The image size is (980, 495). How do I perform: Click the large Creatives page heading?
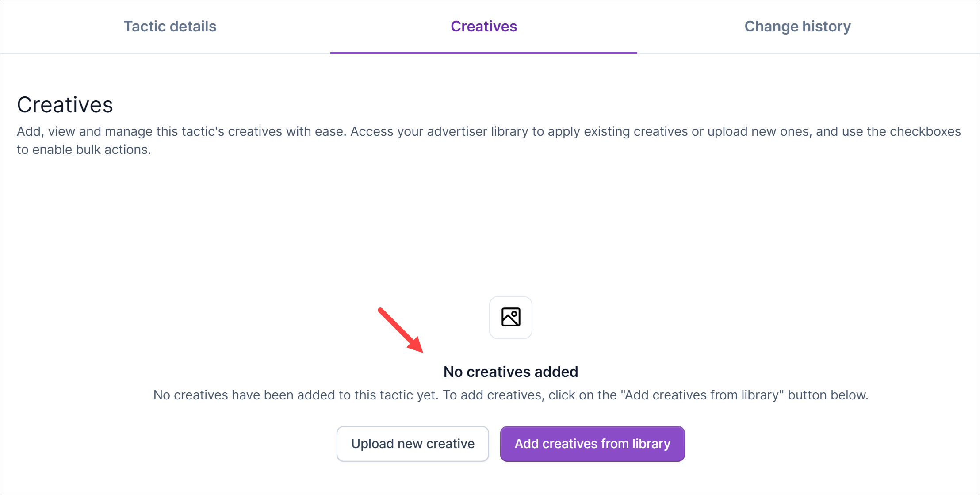(x=65, y=105)
